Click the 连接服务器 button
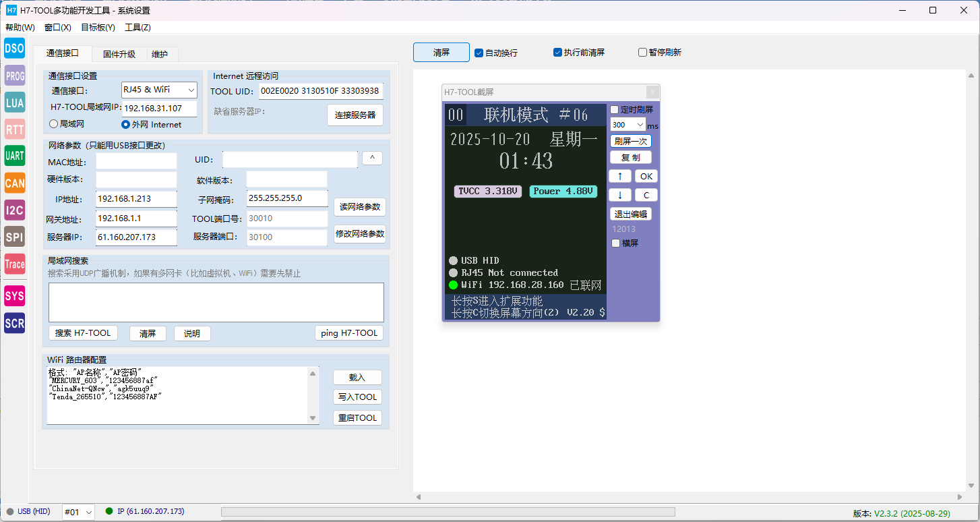 (x=355, y=115)
